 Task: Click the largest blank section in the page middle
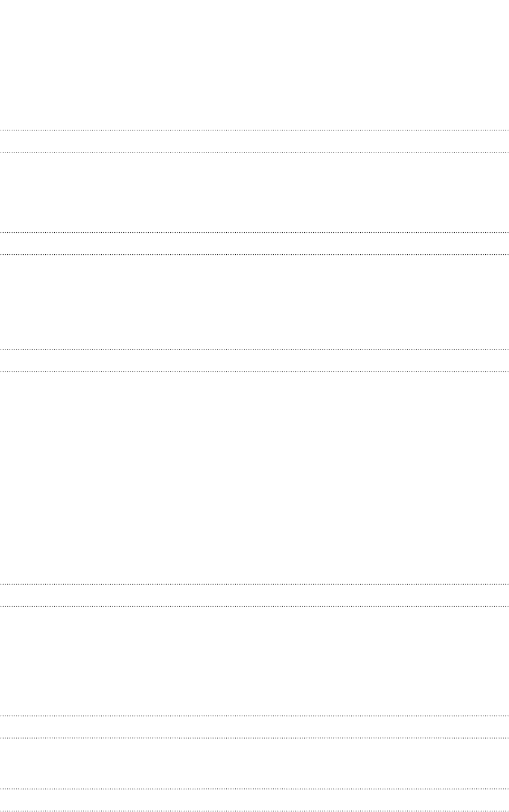(254, 477)
